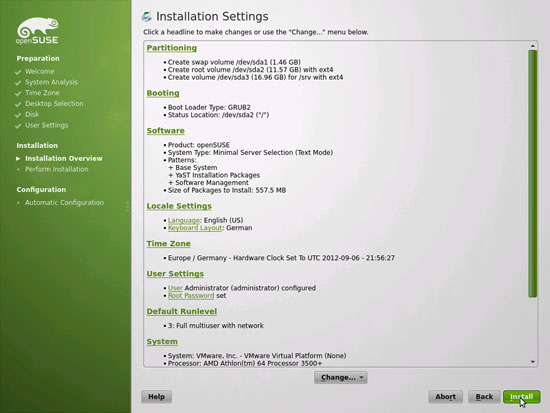Click the Root Password link
The width and height of the screenshot is (550, 413).
(191, 295)
